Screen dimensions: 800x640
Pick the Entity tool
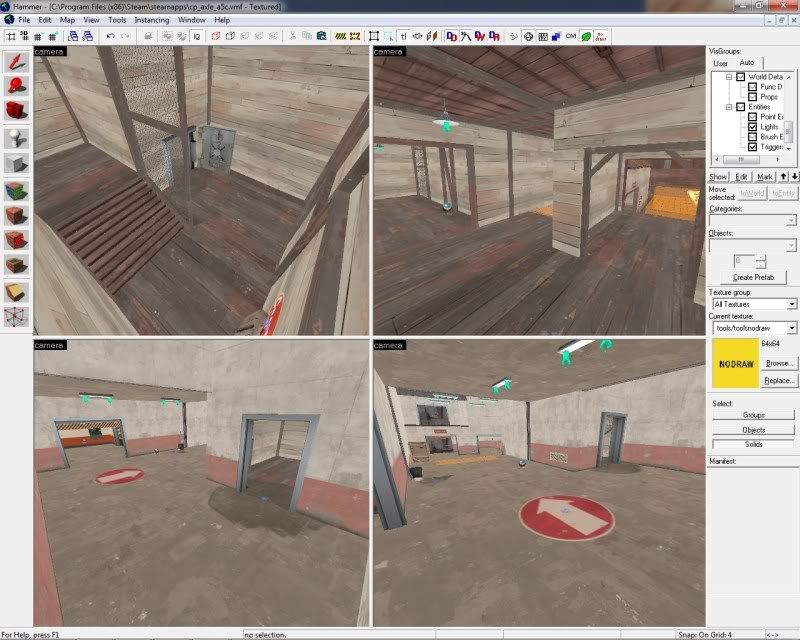click(x=16, y=138)
